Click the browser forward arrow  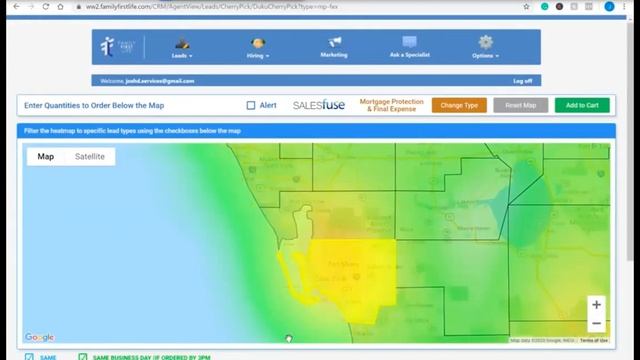31,7
